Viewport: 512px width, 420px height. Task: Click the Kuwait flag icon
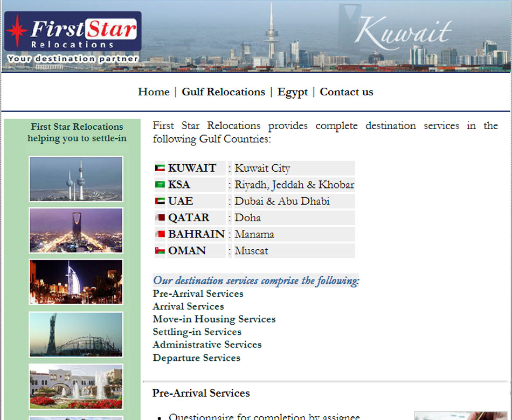[160, 168]
